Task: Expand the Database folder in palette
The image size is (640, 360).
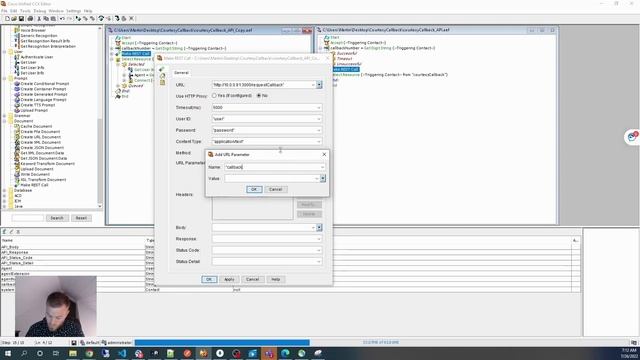Action: 4,191
